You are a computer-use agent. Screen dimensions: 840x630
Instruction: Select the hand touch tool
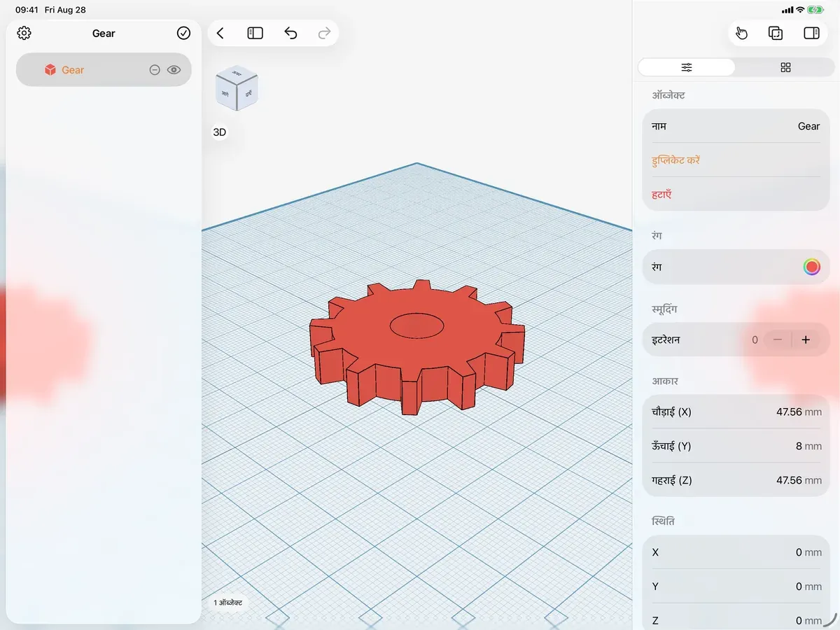[742, 33]
